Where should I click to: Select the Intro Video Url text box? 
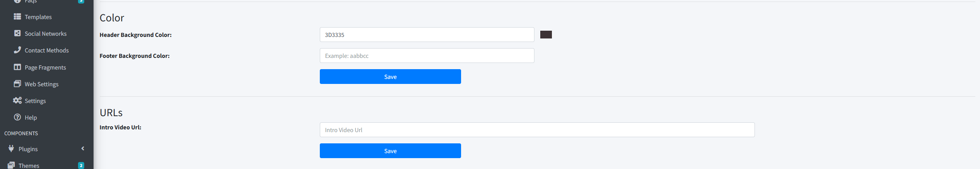(x=537, y=130)
